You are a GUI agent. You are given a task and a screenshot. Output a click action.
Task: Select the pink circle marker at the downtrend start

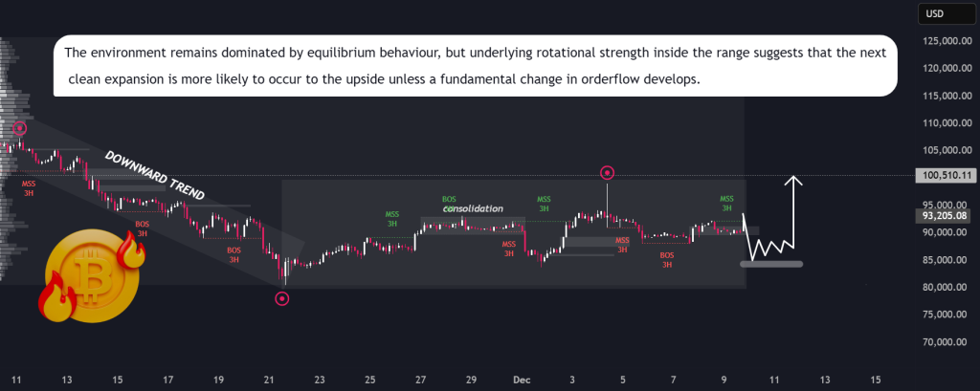pyautogui.click(x=19, y=128)
